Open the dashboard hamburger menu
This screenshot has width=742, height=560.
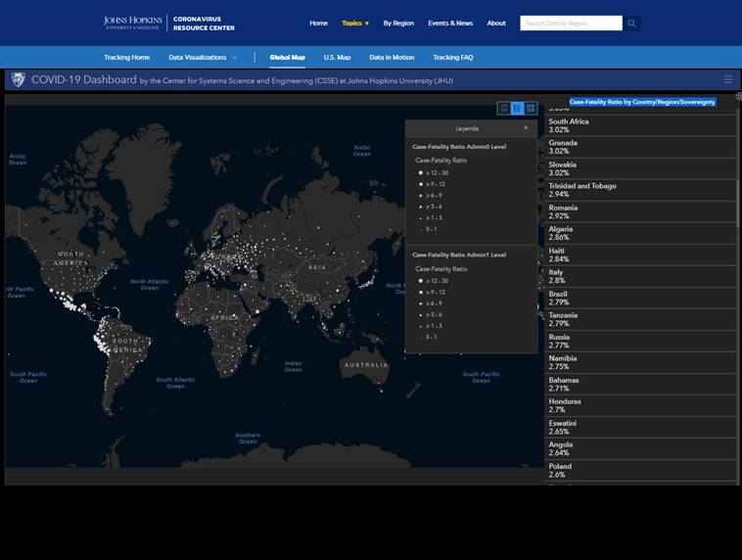(x=728, y=79)
